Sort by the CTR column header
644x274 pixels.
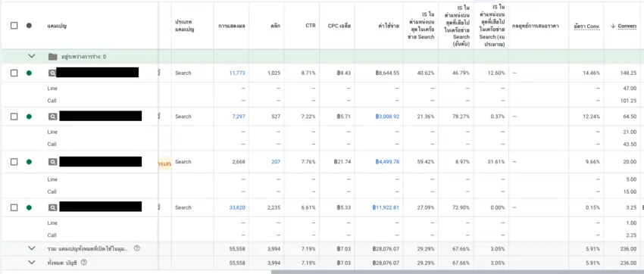pos(311,26)
